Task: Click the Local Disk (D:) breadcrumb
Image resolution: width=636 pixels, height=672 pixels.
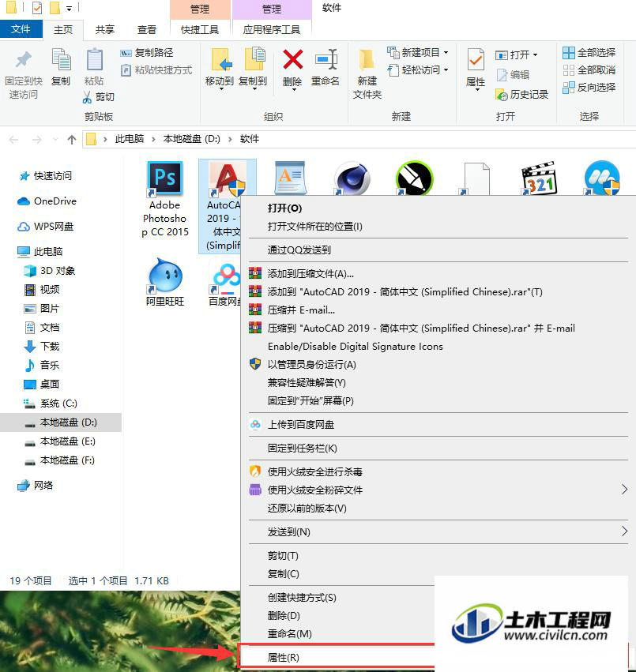Action: (192, 139)
